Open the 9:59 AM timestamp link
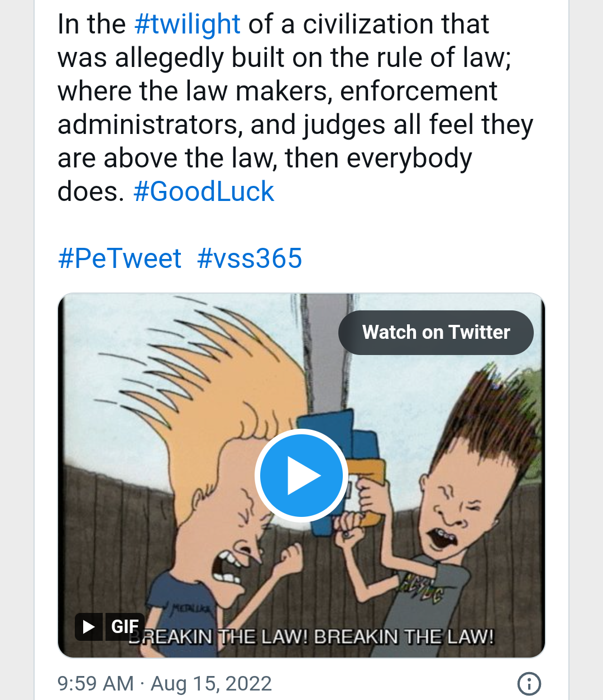The image size is (603, 700). coord(95,683)
